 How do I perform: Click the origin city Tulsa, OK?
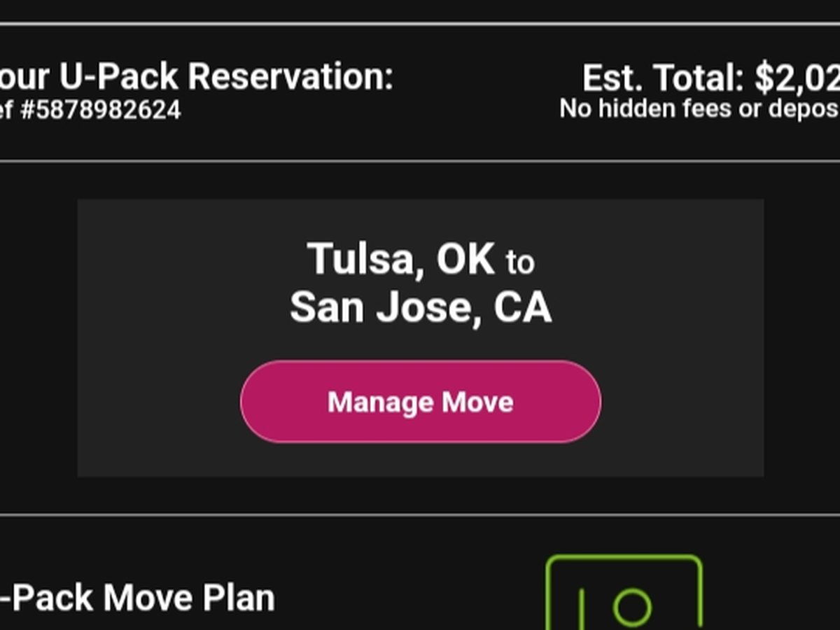[x=400, y=259]
